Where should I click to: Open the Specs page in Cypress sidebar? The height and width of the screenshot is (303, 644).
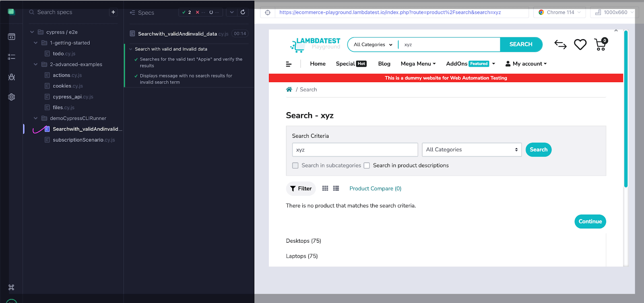pyautogui.click(x=11, y=37)
